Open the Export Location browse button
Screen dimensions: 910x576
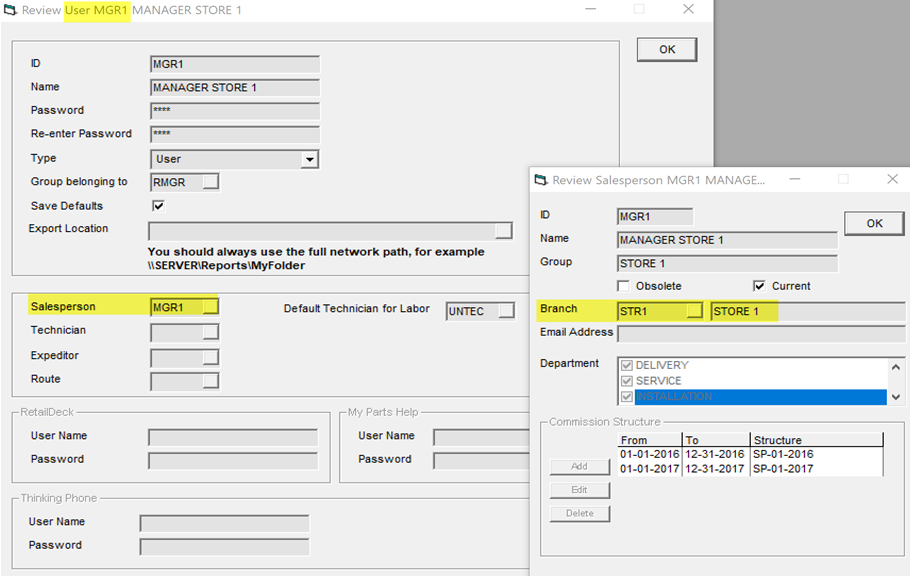tap(504, 231)
